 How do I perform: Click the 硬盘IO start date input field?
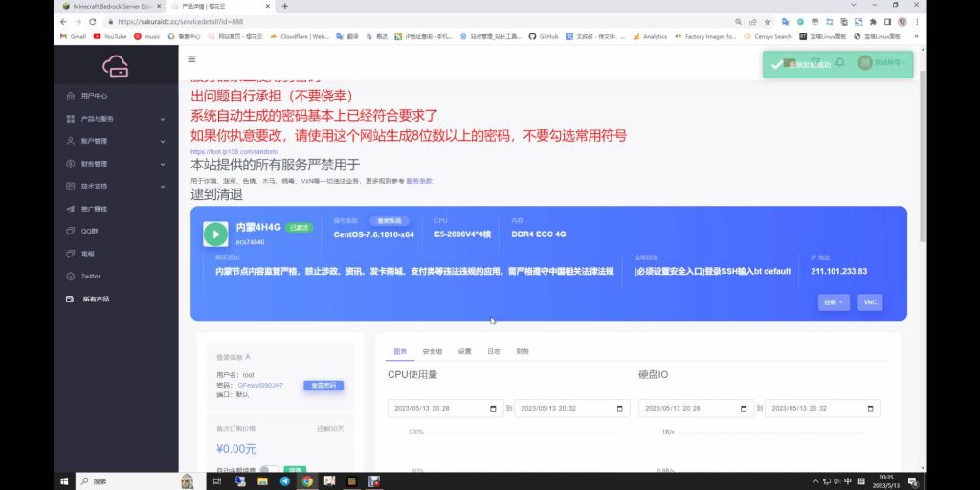(x=695, y=408)
